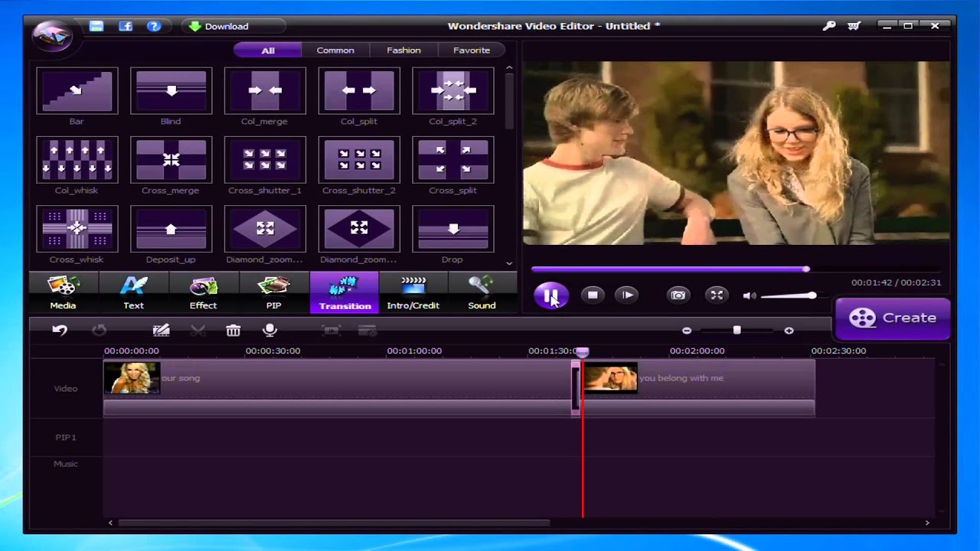Mute the preview speaker icon

tap(749, 295)
